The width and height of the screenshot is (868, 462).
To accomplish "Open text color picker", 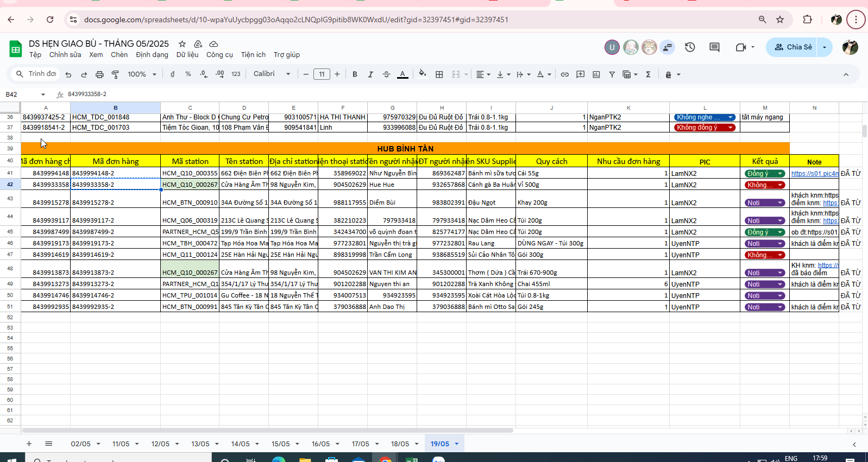I will coord(402,74).
